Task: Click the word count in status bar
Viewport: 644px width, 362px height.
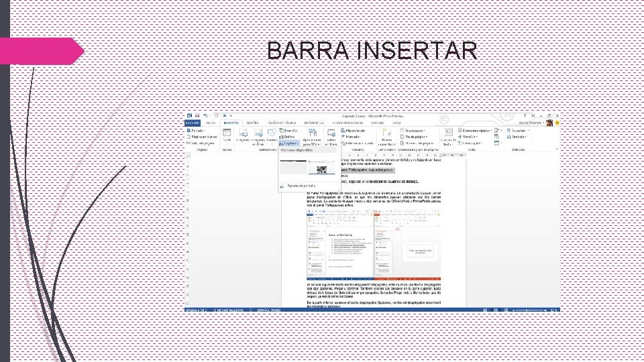Action: point(229,310)
